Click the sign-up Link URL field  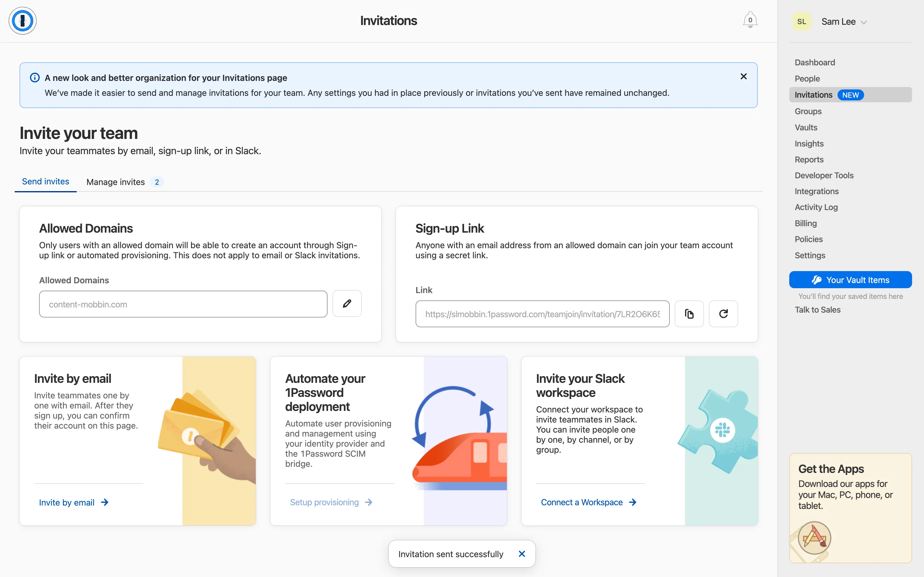[542, 314]
